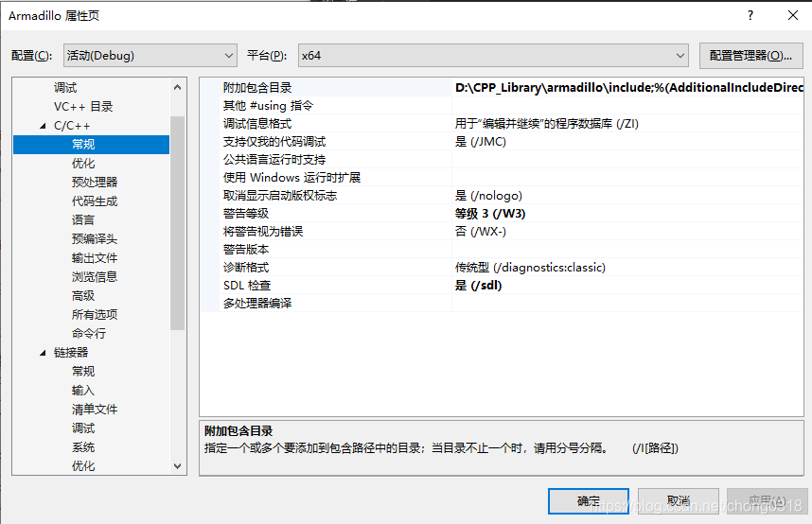812x524 pixels.
Task: Collapse the C/C++ tree node
Action: [x=43, y=126]
